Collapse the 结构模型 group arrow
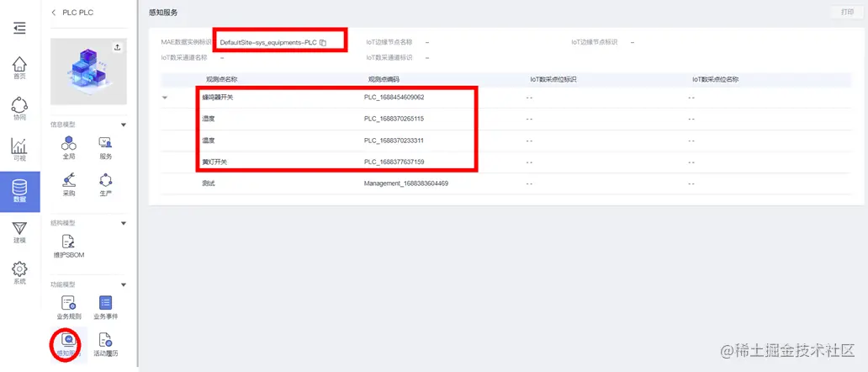The width and height of the screenshot is (868, 372). point(124,224)
